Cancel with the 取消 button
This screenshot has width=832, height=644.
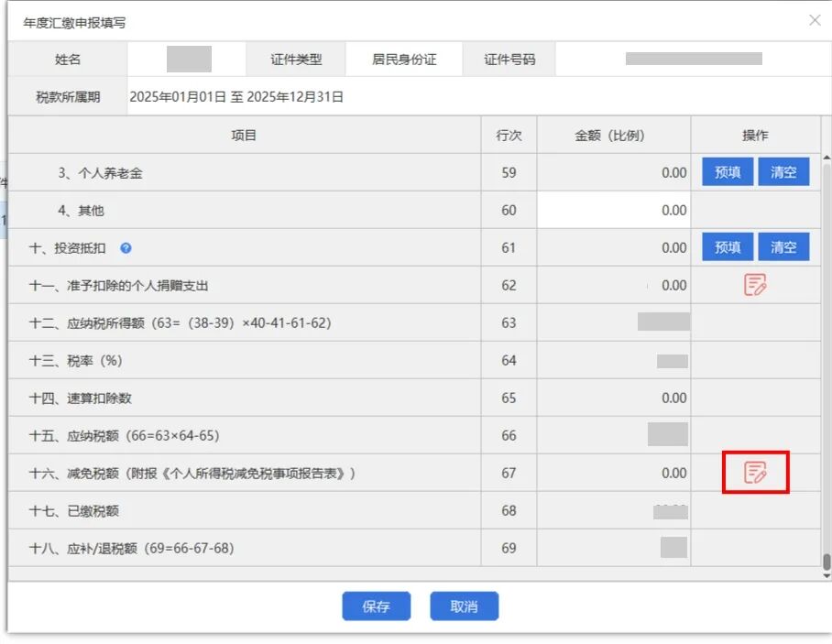coord(465,606)
